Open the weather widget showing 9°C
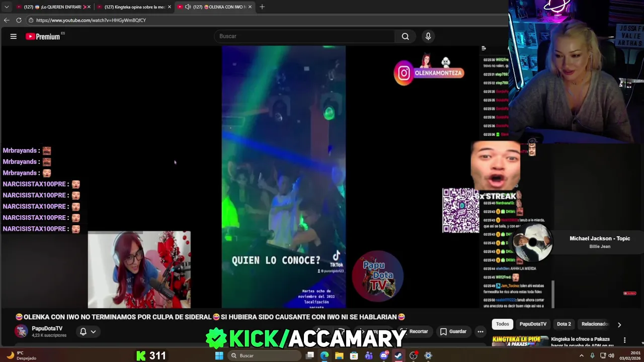644x362 pixels. pyautogui.click(x=20, y=355)
